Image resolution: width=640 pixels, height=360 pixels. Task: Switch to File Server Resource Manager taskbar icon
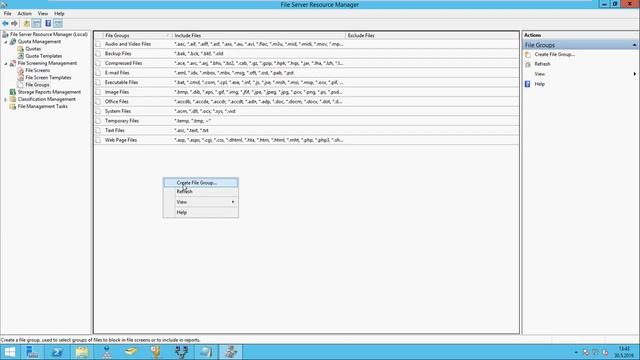[x=231, y=352]
